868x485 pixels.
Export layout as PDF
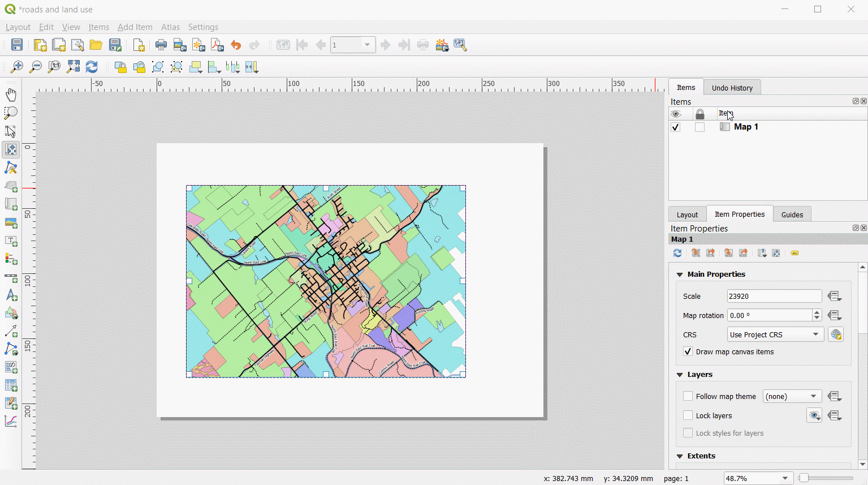click(217, 45)
